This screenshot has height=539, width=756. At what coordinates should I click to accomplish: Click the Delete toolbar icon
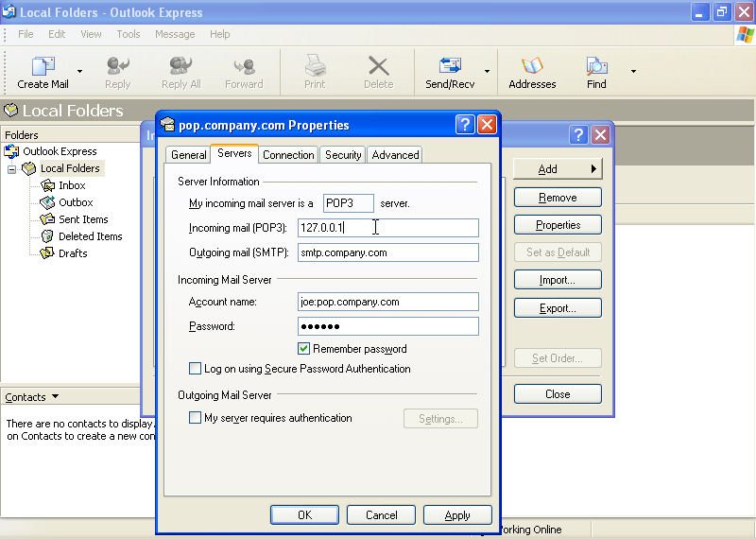click(379, 66)
